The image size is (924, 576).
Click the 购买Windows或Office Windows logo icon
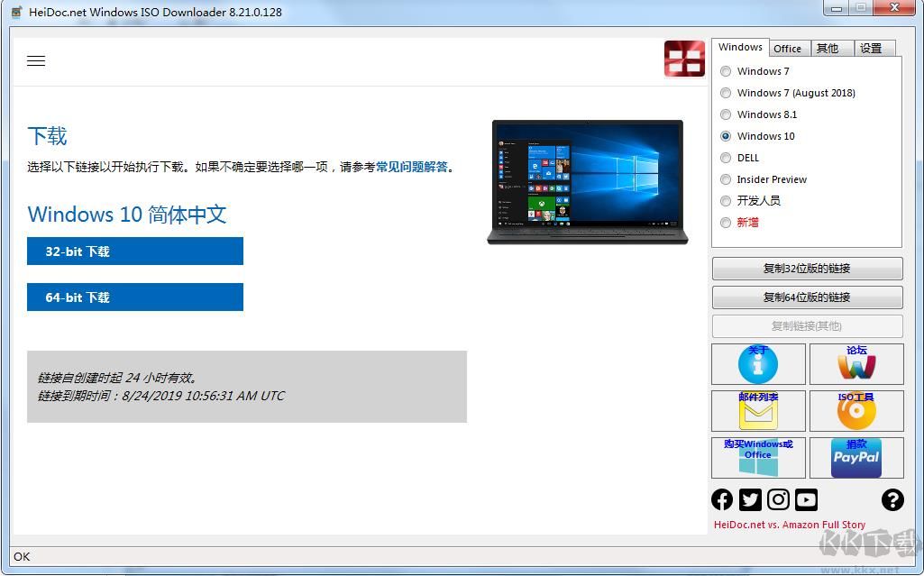758,458
